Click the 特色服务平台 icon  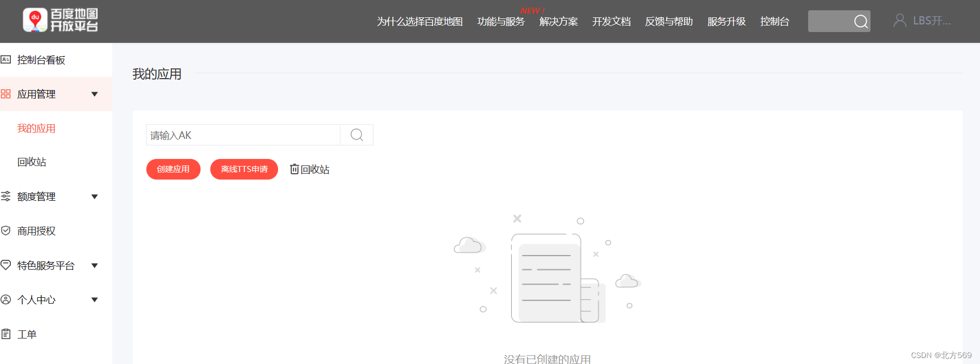[6, 265]
